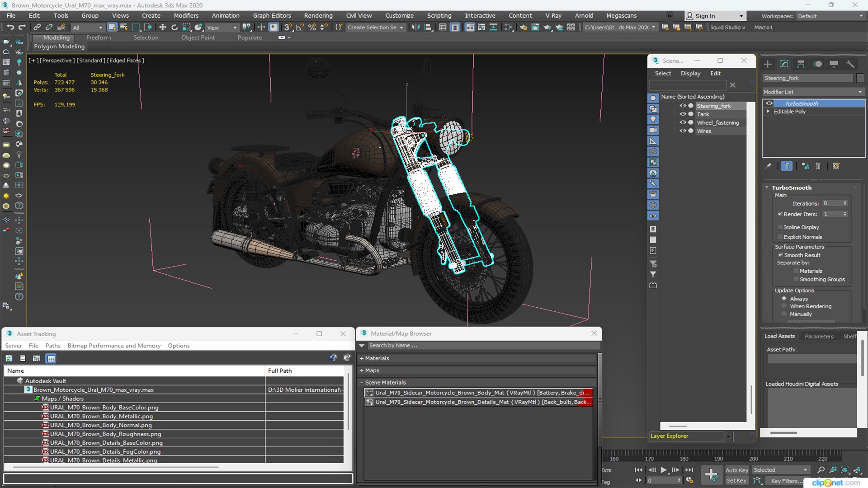Activate the Select Object tool
868x488 pixels.
(112, 27)
